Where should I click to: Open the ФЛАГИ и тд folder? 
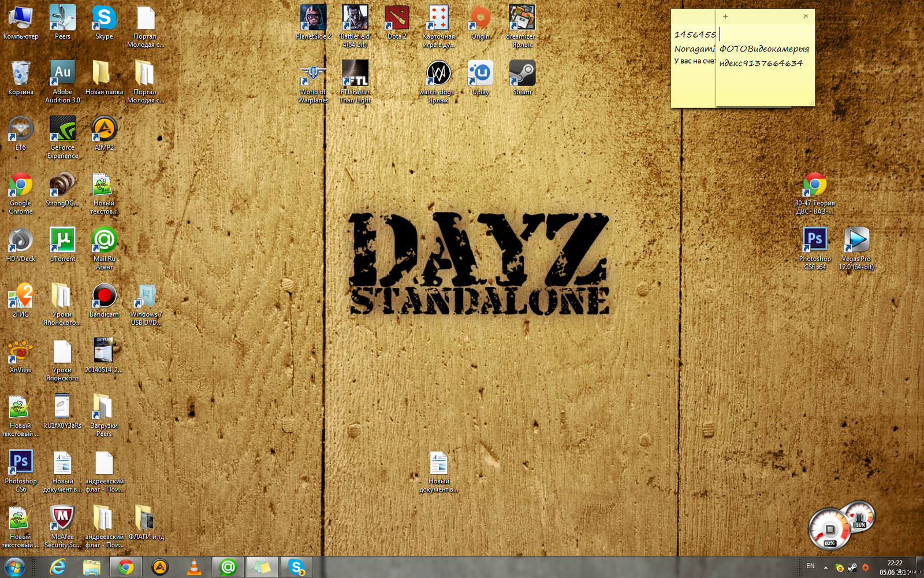tap(146, 523)
